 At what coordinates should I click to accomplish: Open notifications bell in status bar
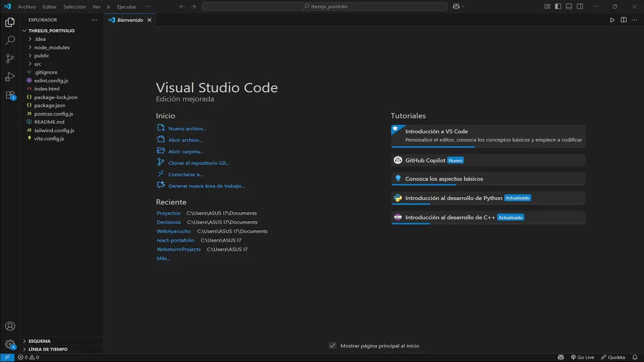[635, 357]
